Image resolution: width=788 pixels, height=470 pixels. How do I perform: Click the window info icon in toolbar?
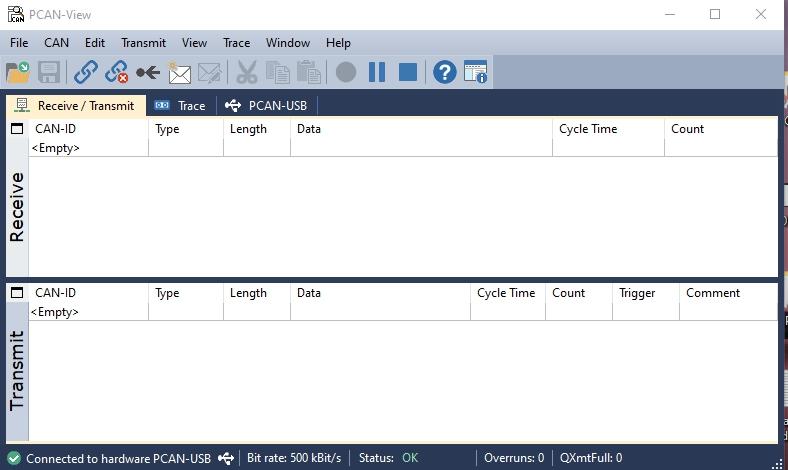coord(475,72)
